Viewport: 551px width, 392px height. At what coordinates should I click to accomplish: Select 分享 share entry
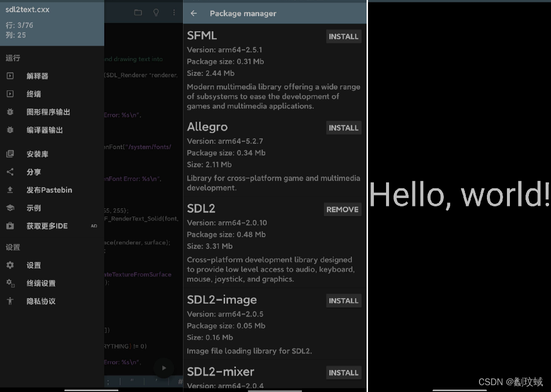52,172
